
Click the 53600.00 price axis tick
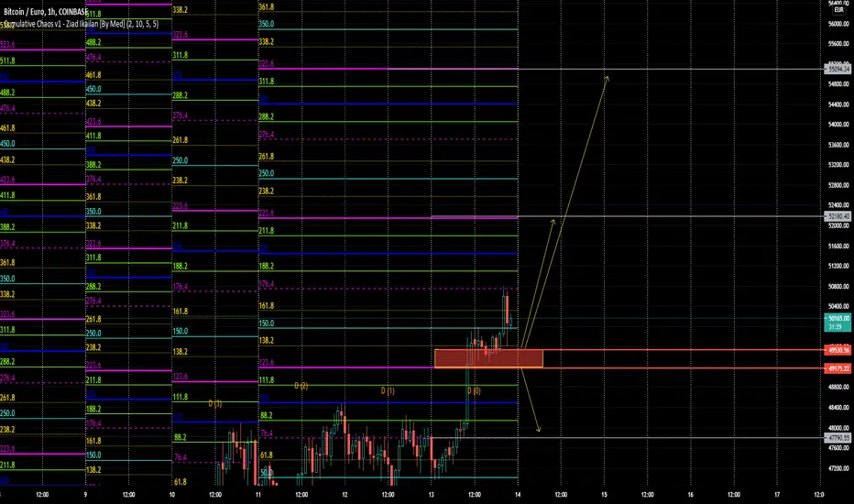click(838, 145)
